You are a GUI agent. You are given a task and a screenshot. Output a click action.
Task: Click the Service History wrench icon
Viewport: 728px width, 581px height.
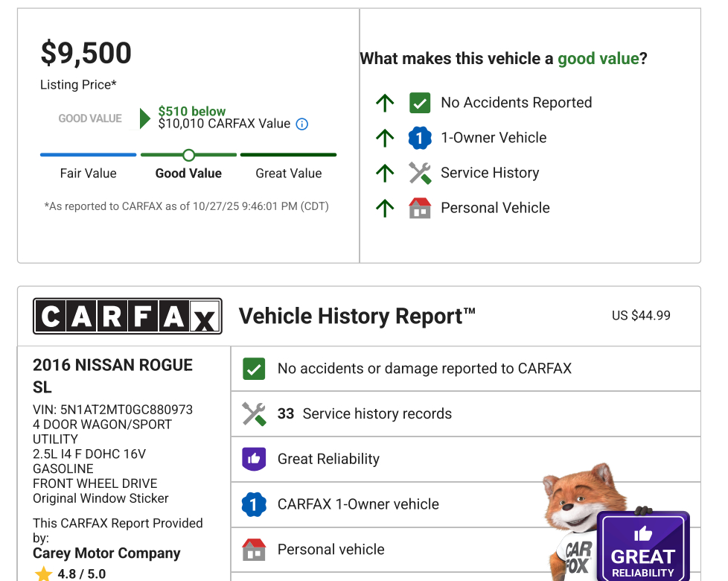420,173
